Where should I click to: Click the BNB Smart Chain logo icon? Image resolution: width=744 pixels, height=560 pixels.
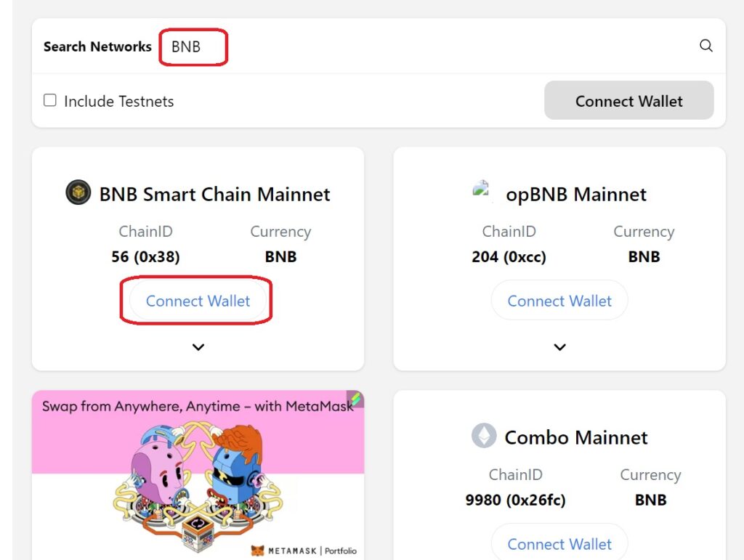point(78,192)
